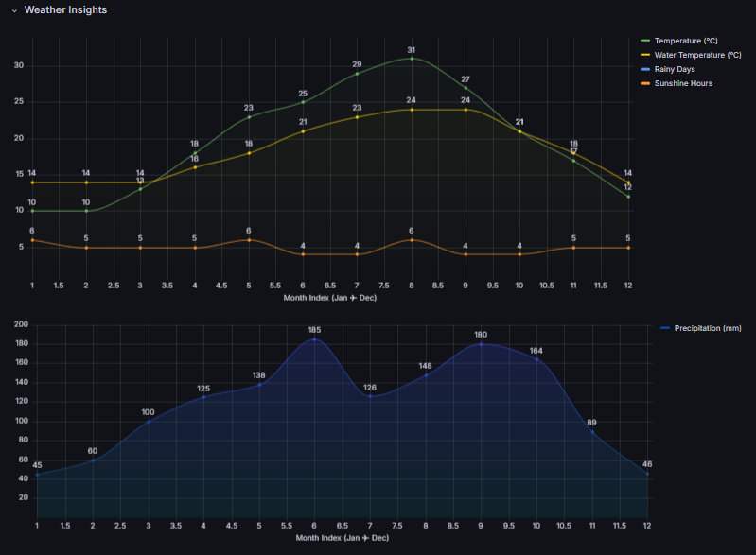Viewport: 756px width, 555px height.
Task: Open orange Sunshine Hours legend color swatch
Action: pos(645,83)
